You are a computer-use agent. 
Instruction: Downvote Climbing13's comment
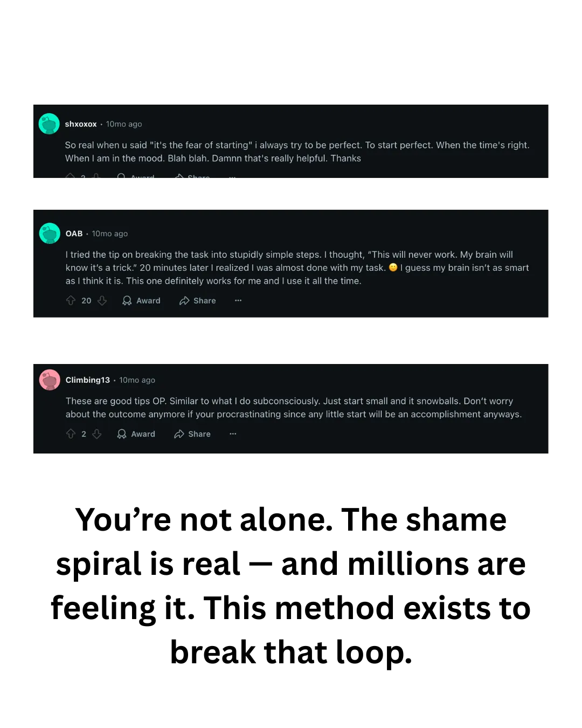coord(97,434)
